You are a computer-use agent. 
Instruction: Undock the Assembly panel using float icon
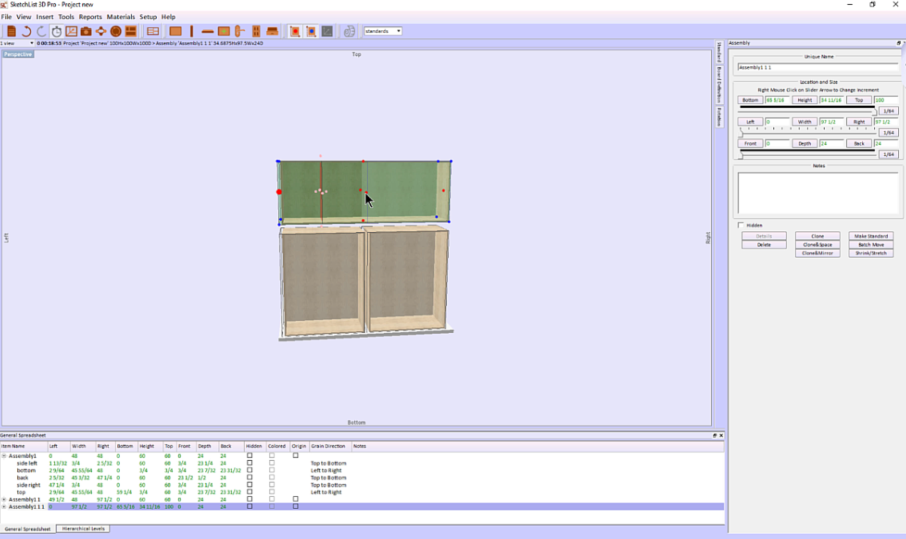click(898, 43)
